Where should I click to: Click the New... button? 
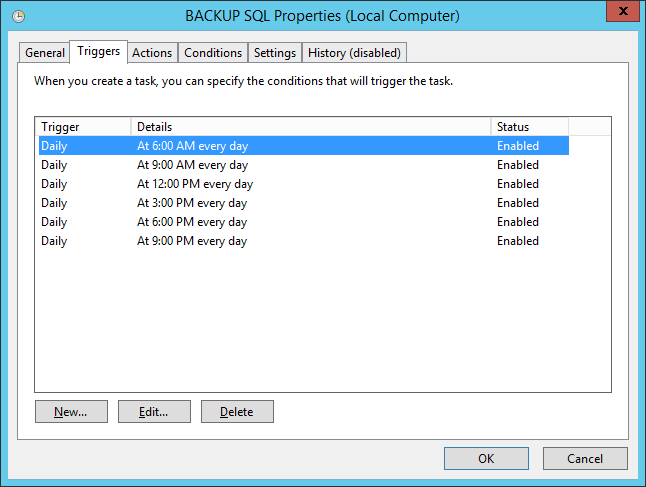tap(71, 411)
